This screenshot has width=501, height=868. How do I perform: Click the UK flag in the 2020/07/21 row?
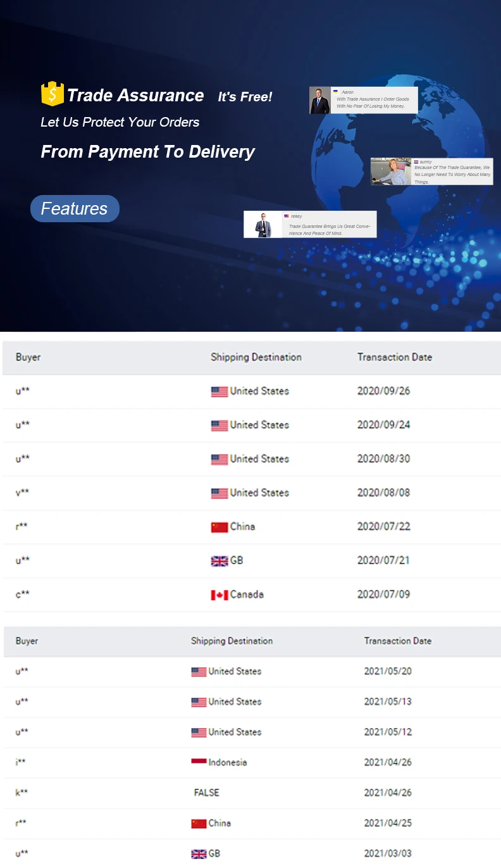[x=220, y=561]
